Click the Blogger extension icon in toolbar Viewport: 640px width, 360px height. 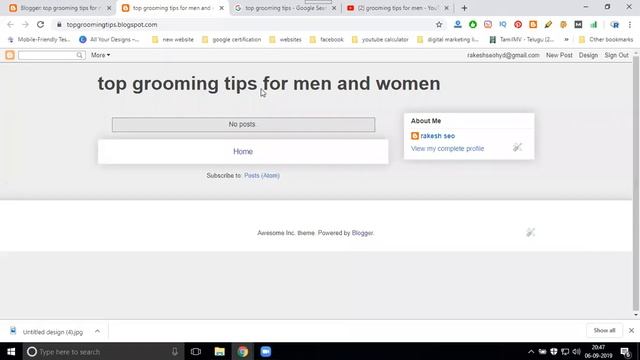533,24
